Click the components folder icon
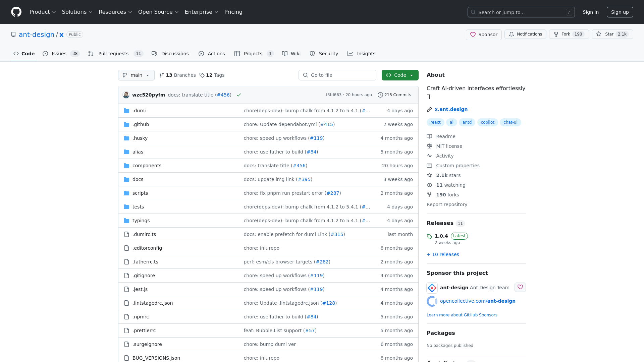 (x=126, y=166)
